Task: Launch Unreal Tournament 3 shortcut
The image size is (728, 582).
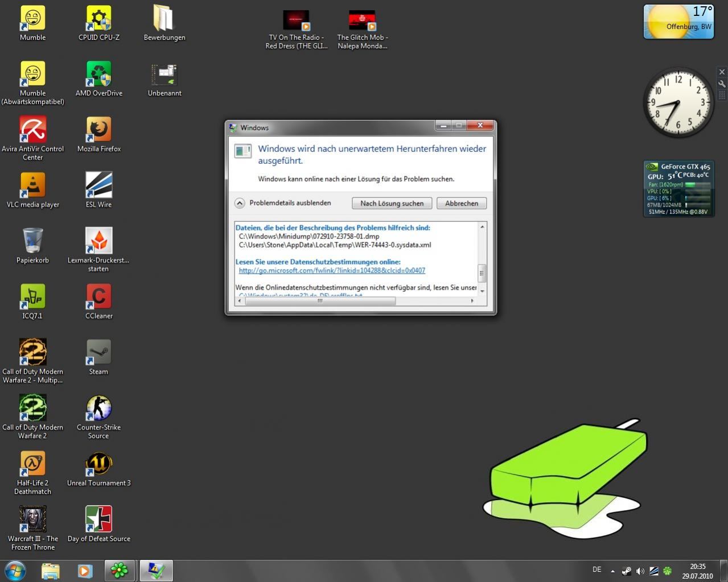Action: pyautogui.click(x=98, y=469)
